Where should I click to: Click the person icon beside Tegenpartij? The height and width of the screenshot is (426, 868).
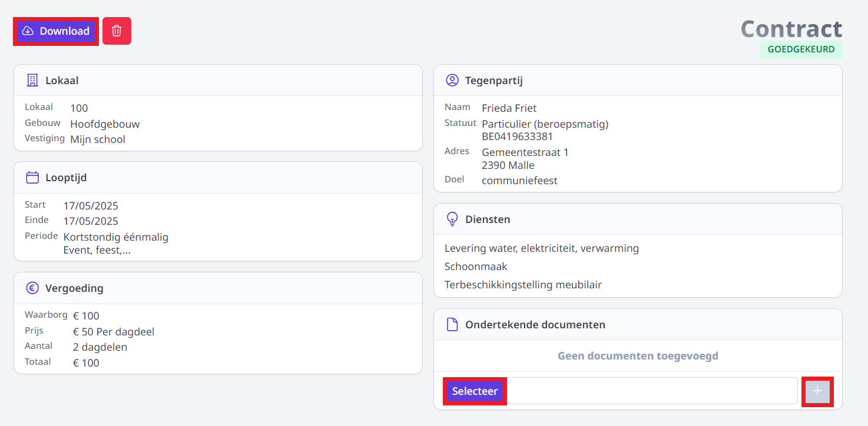(452, 81)
